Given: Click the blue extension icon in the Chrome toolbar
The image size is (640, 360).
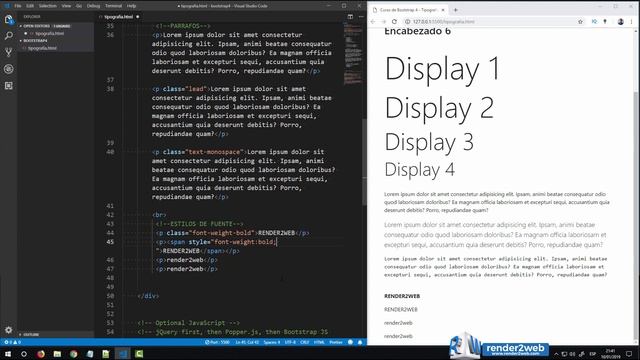Looking at the screenshot, I should (x=594, y=22).
